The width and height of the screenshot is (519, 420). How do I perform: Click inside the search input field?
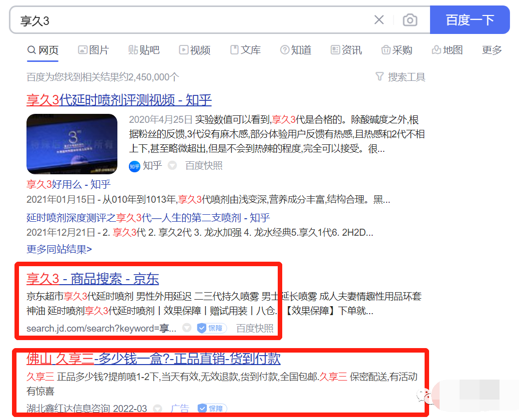(190, 20)
